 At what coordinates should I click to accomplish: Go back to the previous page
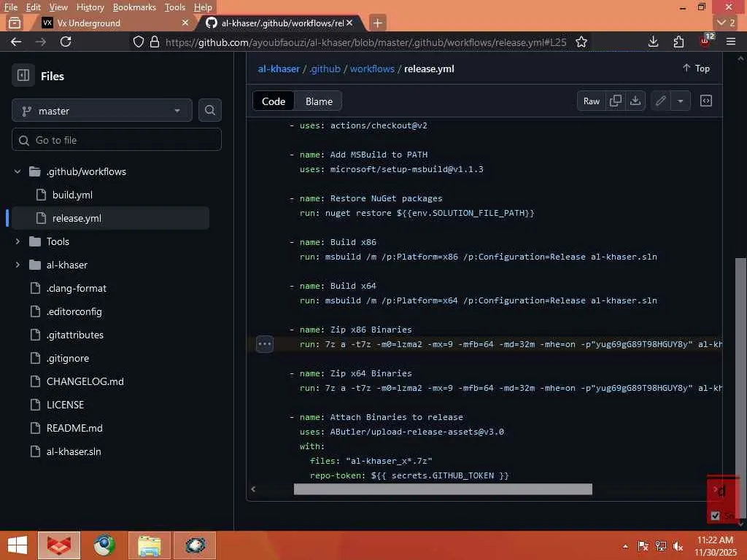click(x=16, y=42)
